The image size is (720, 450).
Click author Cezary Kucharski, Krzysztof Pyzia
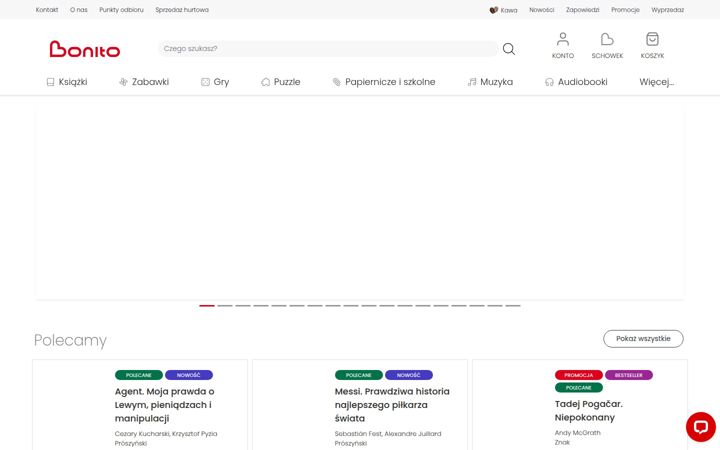click(166, 433)
